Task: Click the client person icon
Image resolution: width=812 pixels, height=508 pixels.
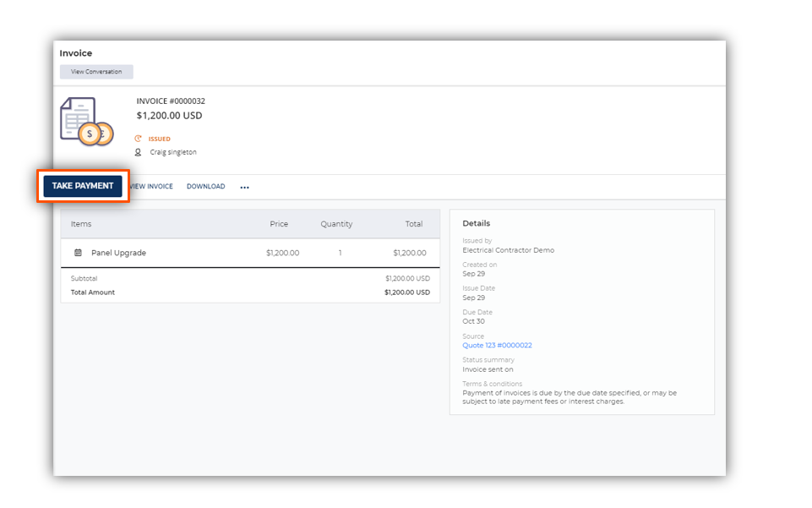Action: [139, 152]
